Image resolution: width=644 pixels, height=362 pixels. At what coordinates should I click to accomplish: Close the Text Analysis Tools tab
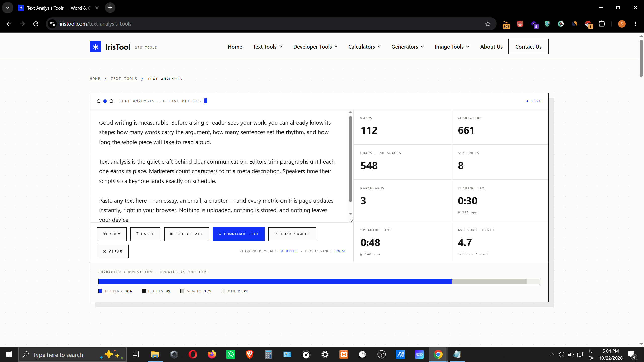(97, 8)
